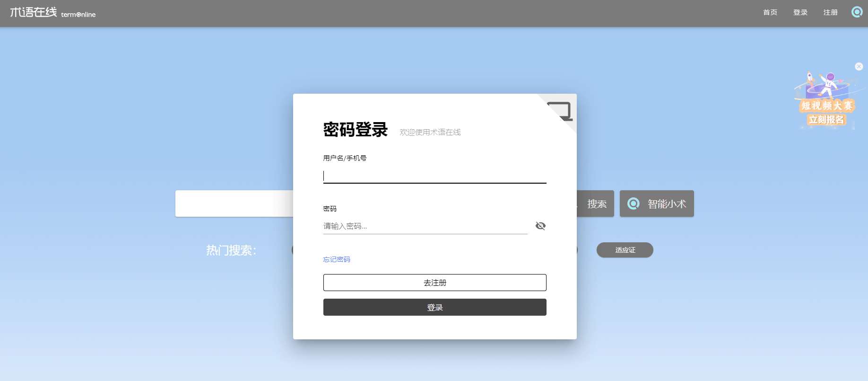
Task: Focus the 密码 password input field
Action: coord(425,226)
